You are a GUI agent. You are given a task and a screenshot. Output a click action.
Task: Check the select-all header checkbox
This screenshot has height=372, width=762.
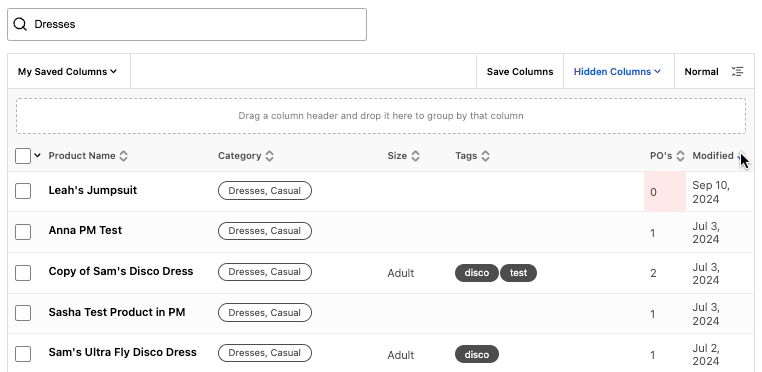(x=23, y=156)
